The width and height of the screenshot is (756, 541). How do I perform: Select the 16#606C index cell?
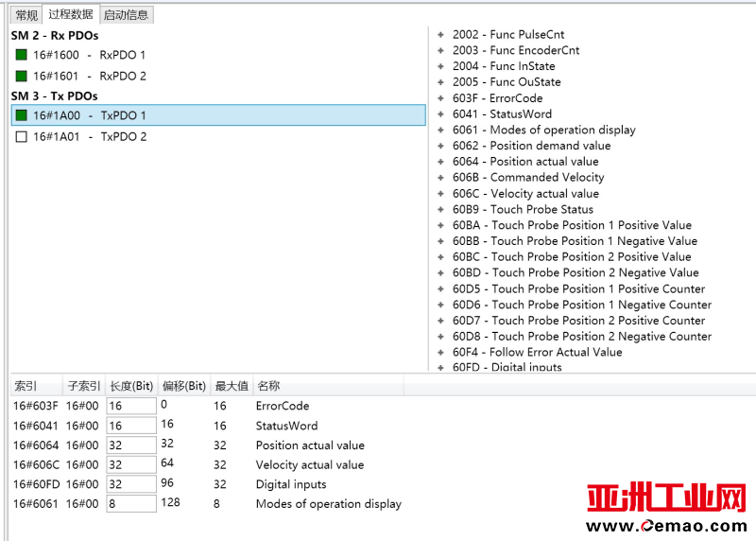36,464
